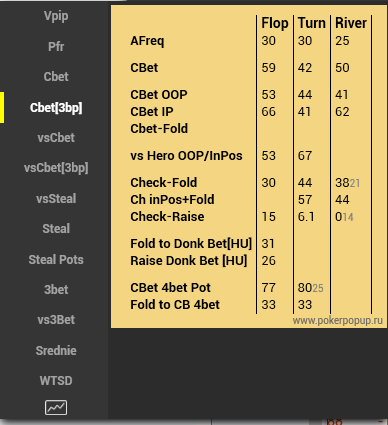388x425 pixels.
Task: Open the vs3Bet tab
Action: pyautogui.click(x=56, y=320)
